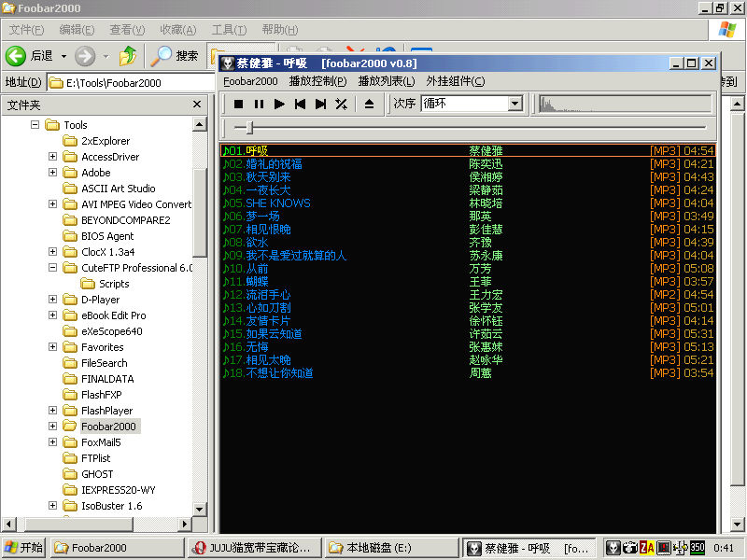Click the foobar2000 alien tray icon

tap(614, 548)
